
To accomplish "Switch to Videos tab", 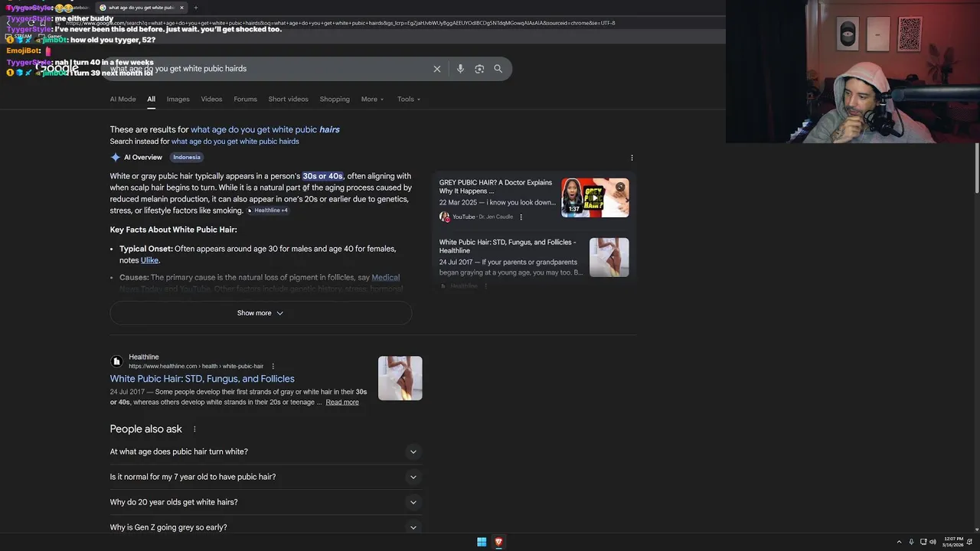I will tap(211, 99).
